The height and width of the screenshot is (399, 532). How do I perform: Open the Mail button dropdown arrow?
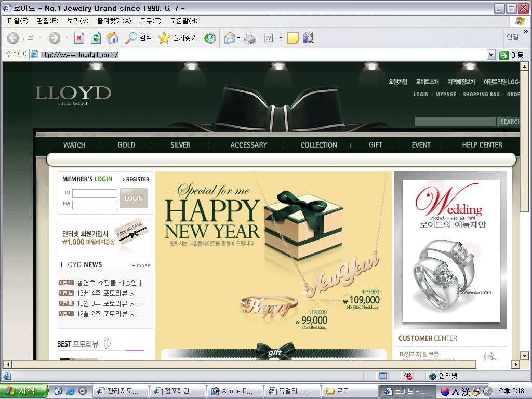238,38
